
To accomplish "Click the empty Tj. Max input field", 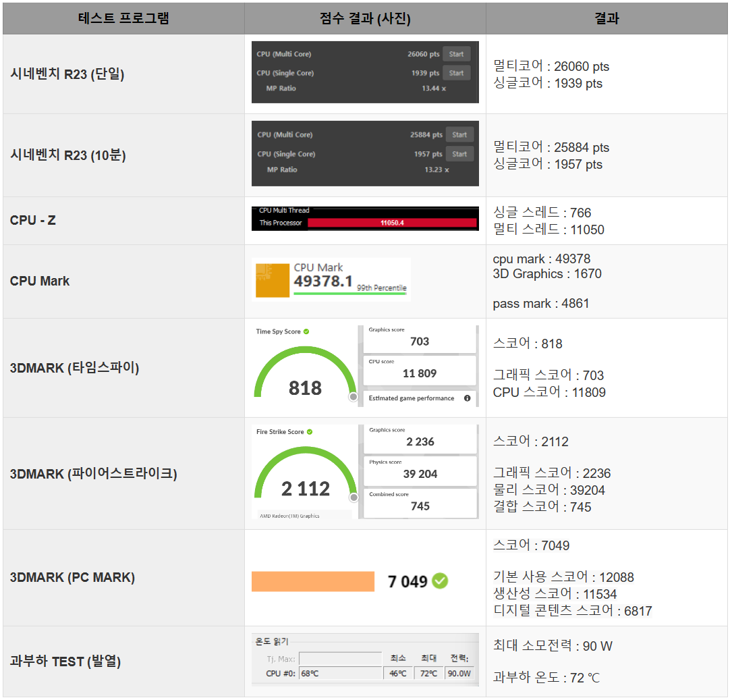I will point(340,658).
